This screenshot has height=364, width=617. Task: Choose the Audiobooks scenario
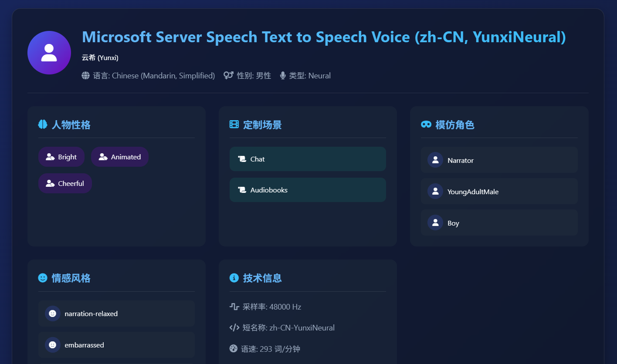308,190
